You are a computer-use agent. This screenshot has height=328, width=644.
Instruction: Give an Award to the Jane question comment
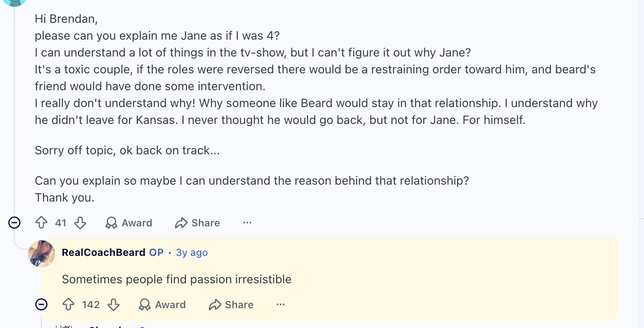click(x=129, y=223)
